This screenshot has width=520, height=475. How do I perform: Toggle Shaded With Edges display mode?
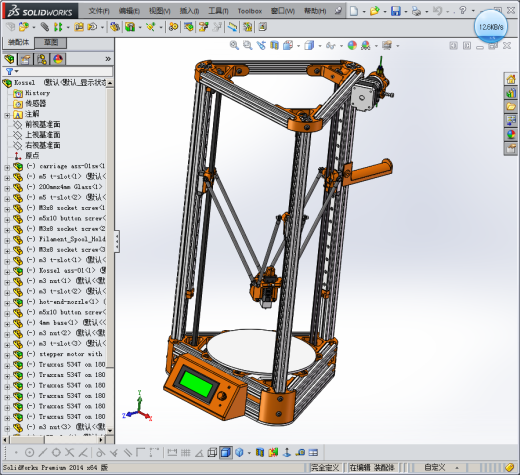pyautogui.click(x=226, y=453)
